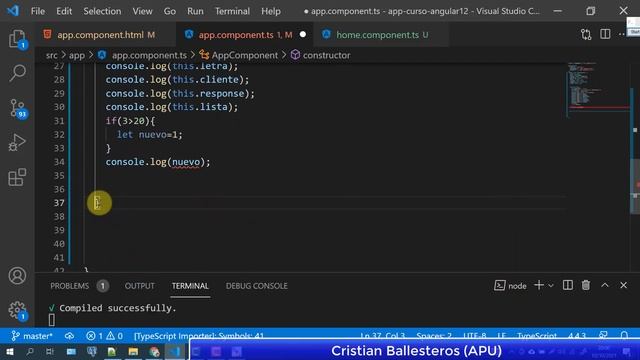Close the terminal panel
This screenshot has width=640, height=360.
click(623, 285)
